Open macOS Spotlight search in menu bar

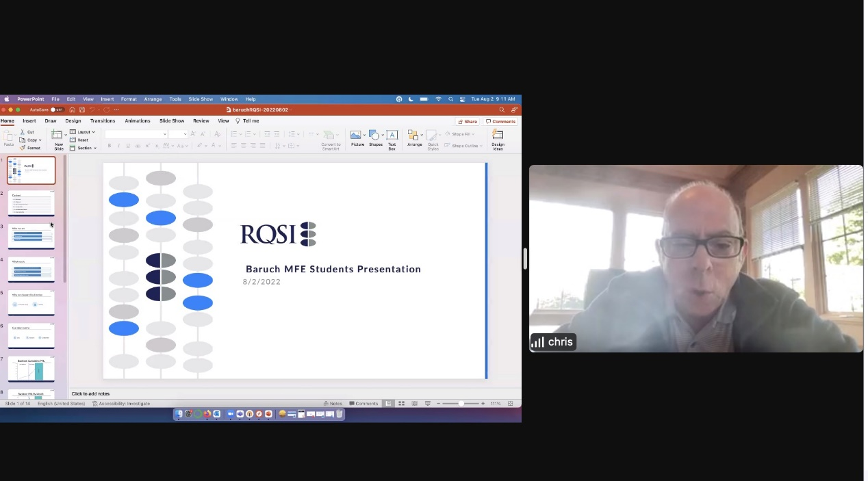tap(450, 99)
